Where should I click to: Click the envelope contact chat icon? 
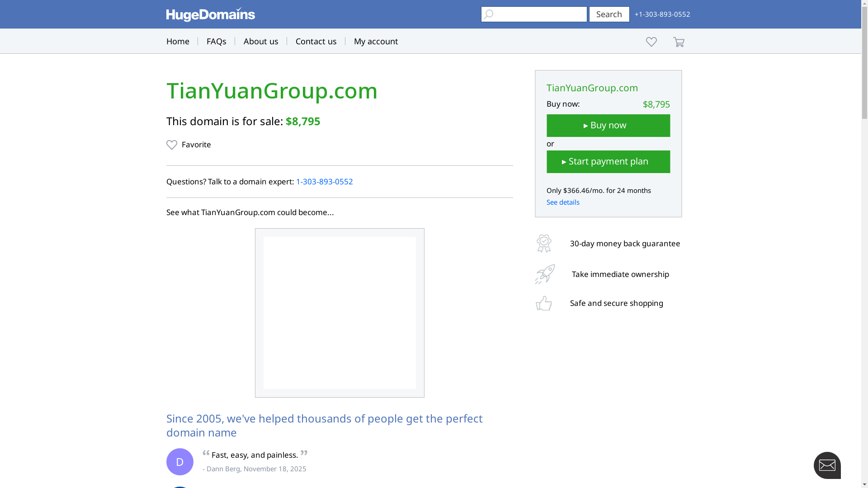pos(827,465)
